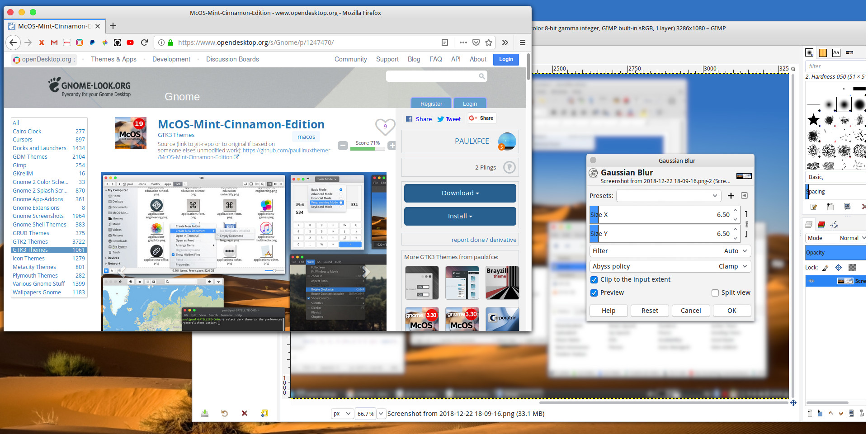Open the Patterns tab icon in GIMP dock
The width and height of the screenshot is (868, 434).
[x=823, y=53]
